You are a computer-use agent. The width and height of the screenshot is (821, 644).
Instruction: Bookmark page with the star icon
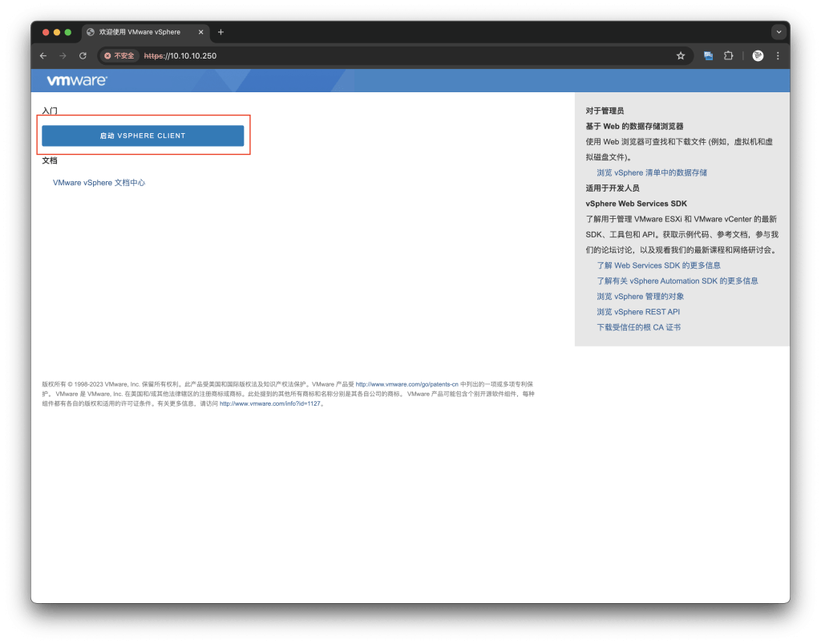680,55
